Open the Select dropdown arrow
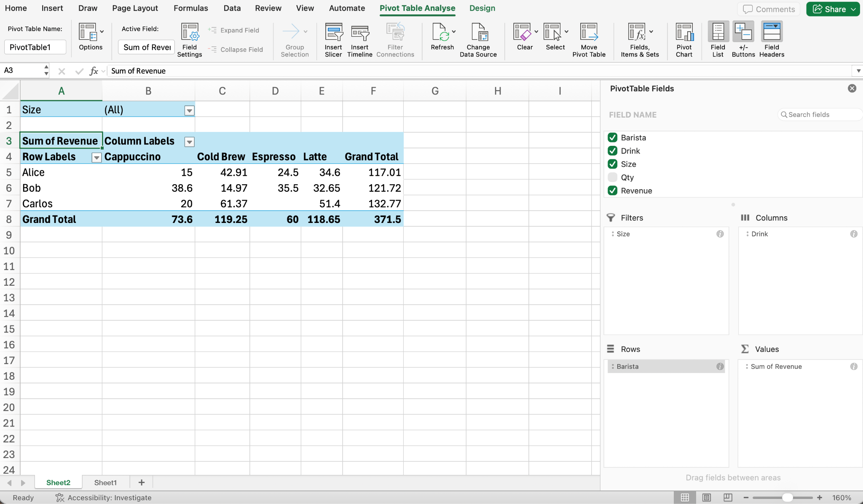Viewport: 863px width, 504px height. click(566, 32)
